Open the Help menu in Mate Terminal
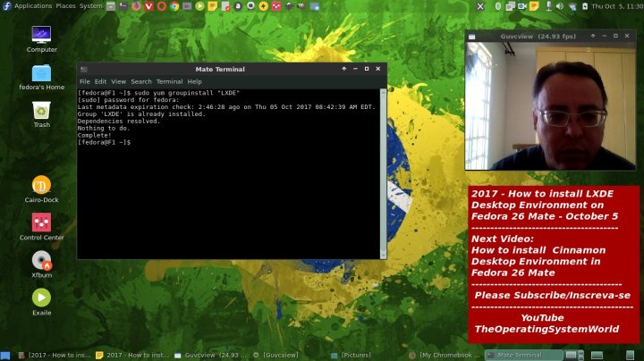This screenshot has width=644, height=361. pyautogui.click(x=195, y=81)
